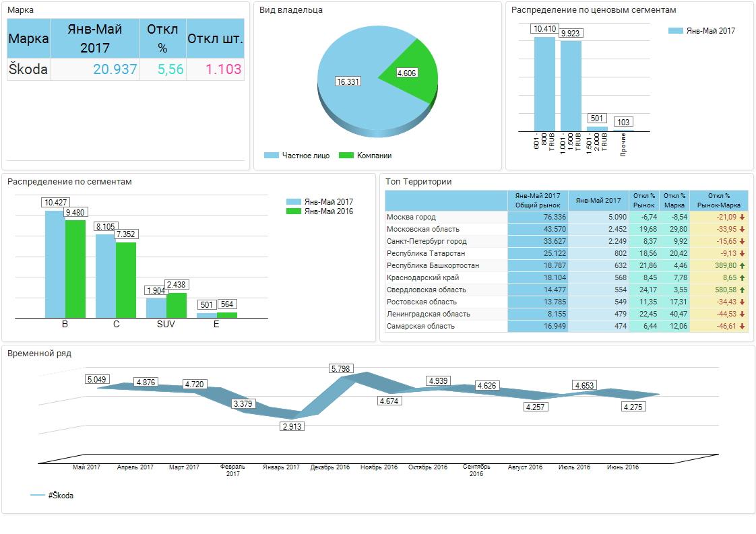Click the green up arrow for Краснодарский край
Screen dimensions: 756x534
[x=742, y=278]
